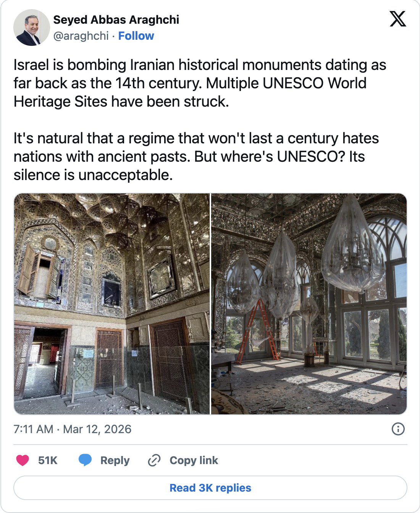Image resolution: width=420 pixels, height=513 pixels.
Task: Open the @araghchi handle link
Action: (x=81, y=36)
